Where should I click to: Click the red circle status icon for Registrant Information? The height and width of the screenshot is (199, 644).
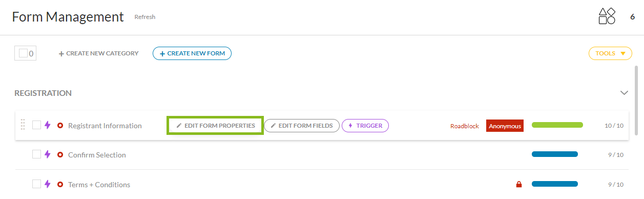click(x=60, y=126)
